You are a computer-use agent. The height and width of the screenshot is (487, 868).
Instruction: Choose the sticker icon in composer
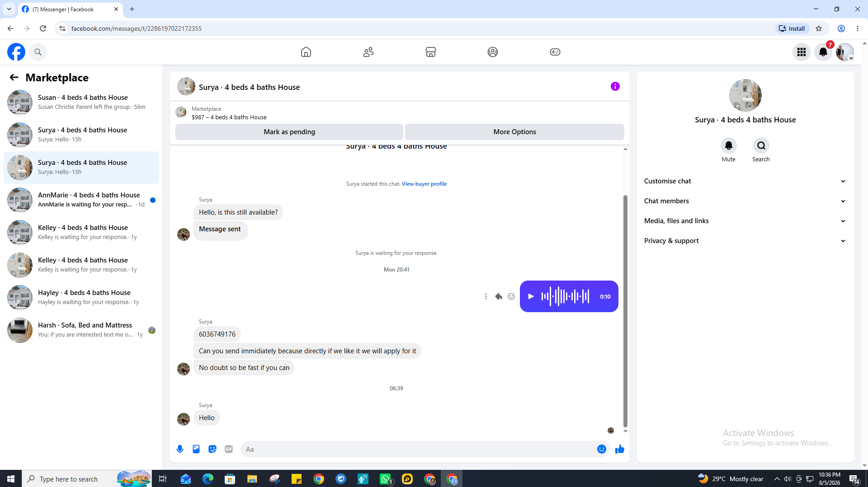click(212, 449)
